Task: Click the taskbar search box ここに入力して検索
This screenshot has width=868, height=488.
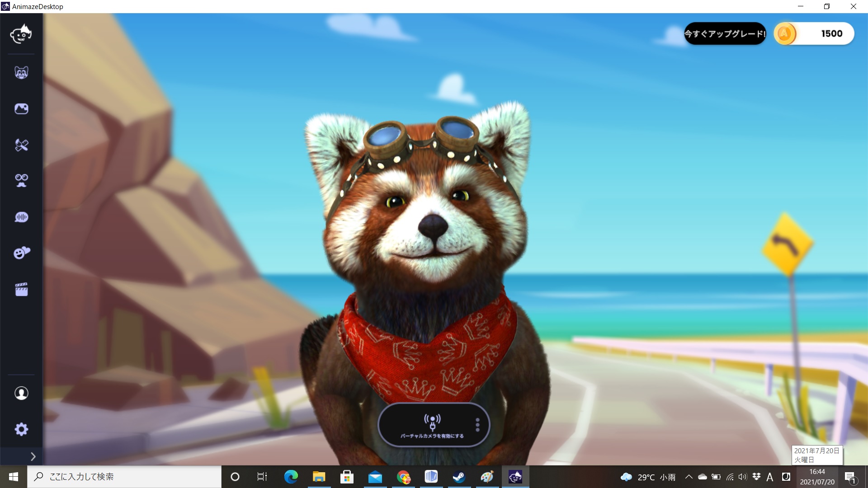Action: pyautogui.click(x=124, y=477)
